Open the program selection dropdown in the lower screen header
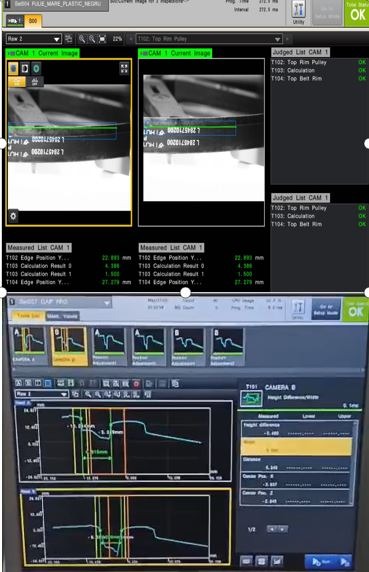This screenshot has width=369, height=572. pos(60,302)
